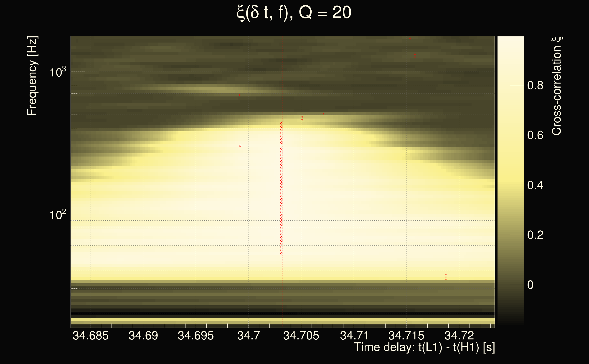The height and width of the screenshot is (364, 589).
Task: Click the 34.715 time delay tick label
Action: pyautogui.click(x=406, y=336)
